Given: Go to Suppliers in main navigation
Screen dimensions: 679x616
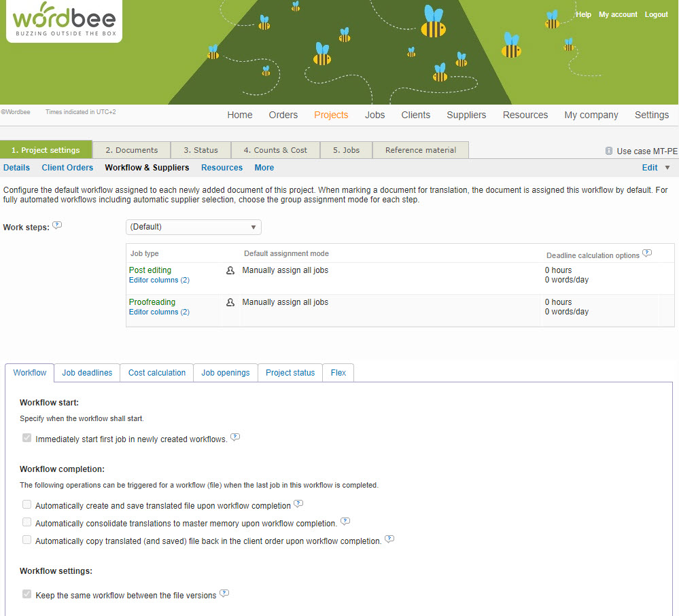Looking at the screenshot, I should pos(466,115).
